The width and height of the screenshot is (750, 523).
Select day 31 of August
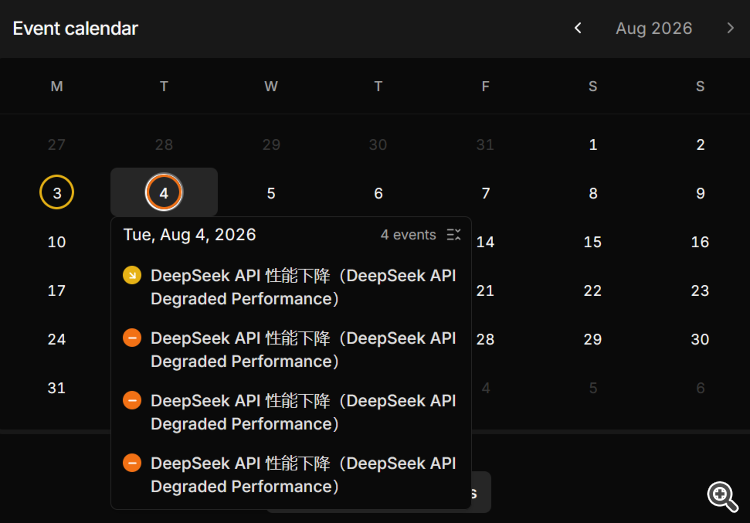coord(56,388)
